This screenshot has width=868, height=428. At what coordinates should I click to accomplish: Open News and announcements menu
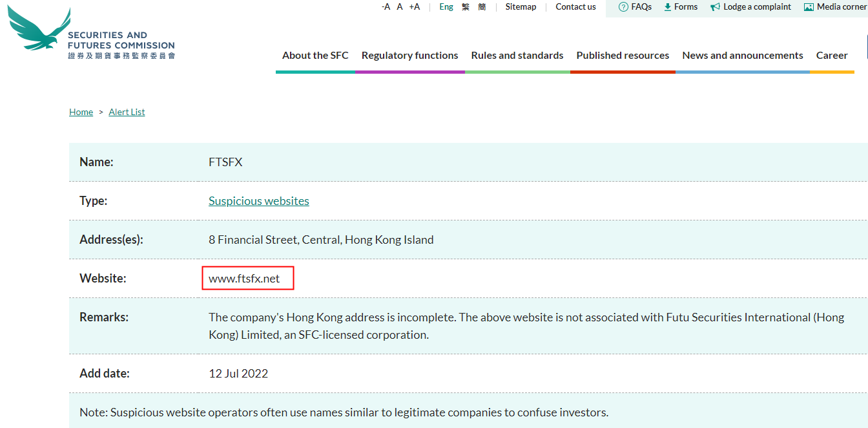(x=743, y=56)
